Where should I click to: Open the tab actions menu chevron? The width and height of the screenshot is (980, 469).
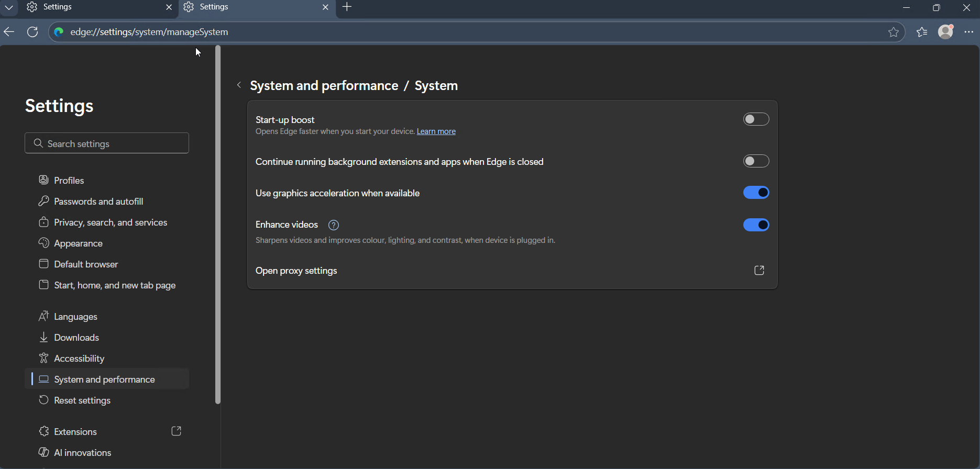tap(9, 7)
